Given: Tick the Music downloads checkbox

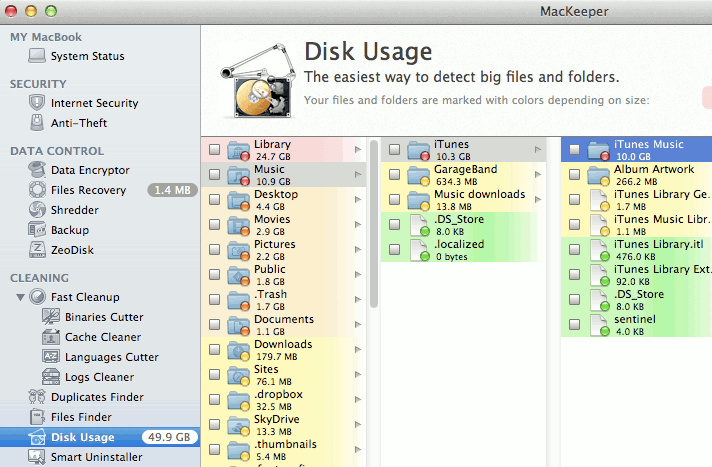Looking at the screenshot, I should coord(395,199).
